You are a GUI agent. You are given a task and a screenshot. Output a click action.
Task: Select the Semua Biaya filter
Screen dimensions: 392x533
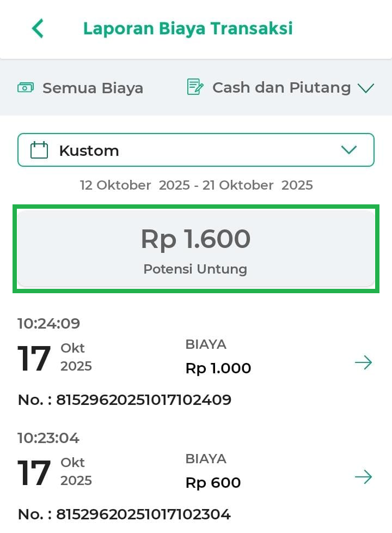coord(93,88)
